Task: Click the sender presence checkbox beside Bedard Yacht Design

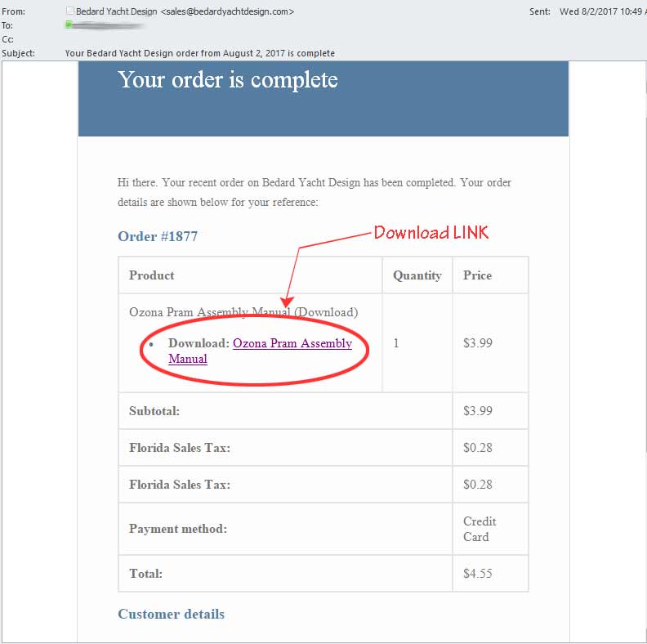Action: pos(69,11)
